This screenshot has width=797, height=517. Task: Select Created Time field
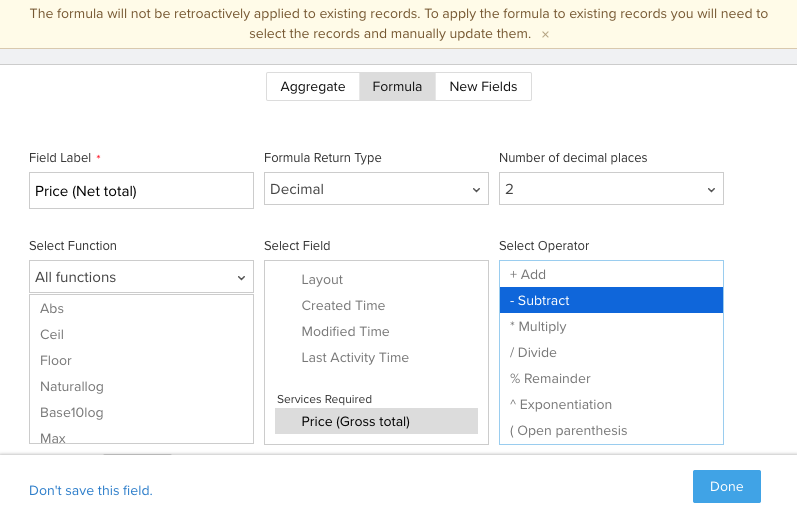tap(343, 306)
